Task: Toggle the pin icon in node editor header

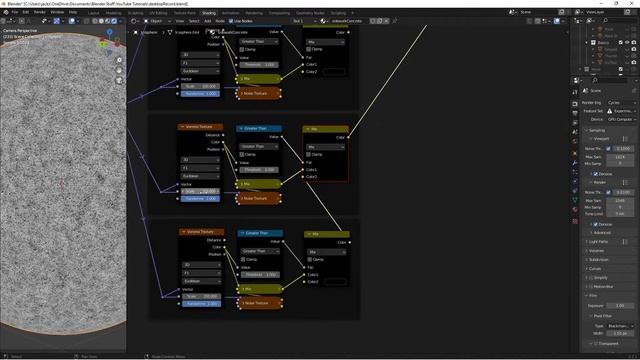Action: pos(394,21)
